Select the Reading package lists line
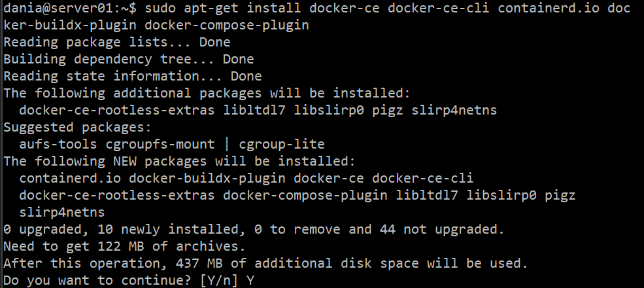 [x=116, y=43]
